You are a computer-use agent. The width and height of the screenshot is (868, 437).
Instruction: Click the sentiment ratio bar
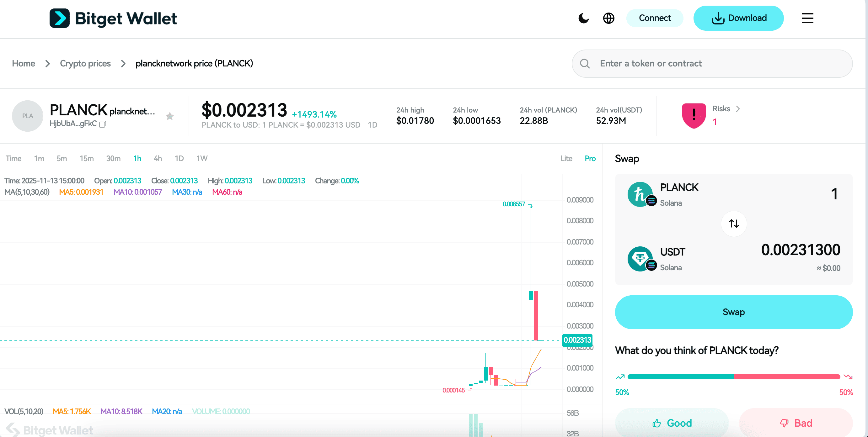pyautogui.click(x=734, y=377)
